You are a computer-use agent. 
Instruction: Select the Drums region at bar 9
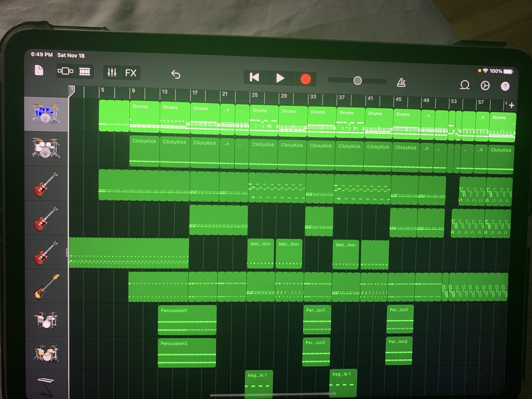click(145, 116)
